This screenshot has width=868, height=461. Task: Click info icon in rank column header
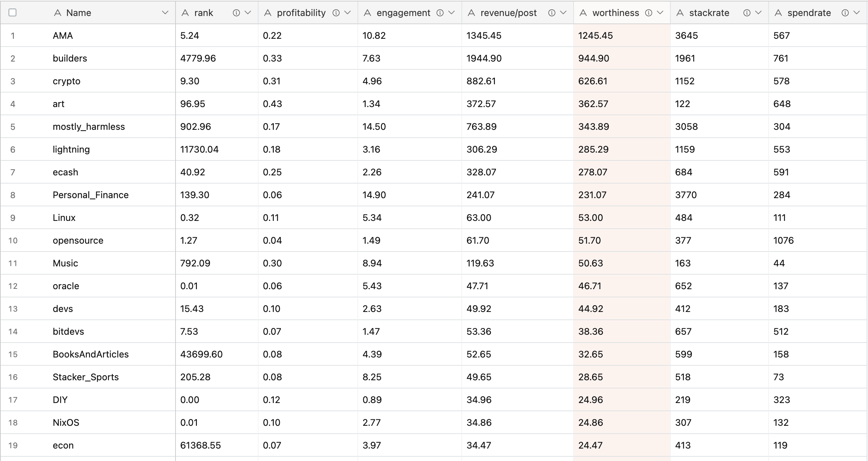pos(236,13)
